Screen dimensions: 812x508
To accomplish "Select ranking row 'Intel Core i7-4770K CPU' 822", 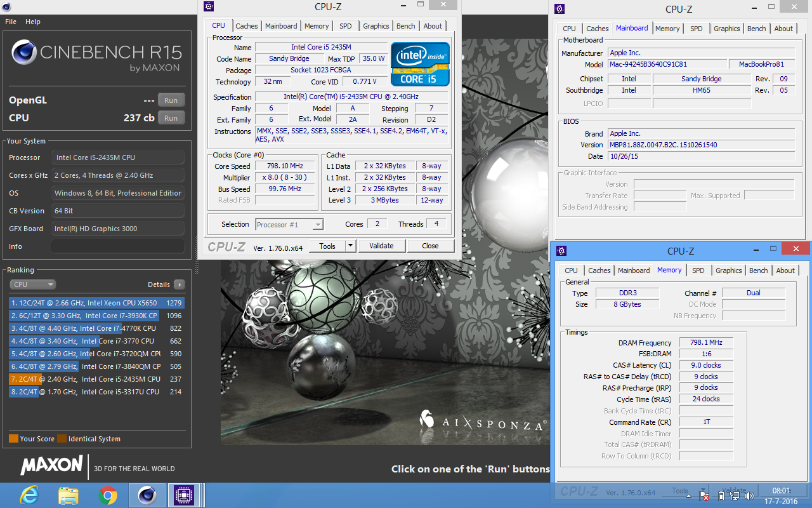I will (x=96, y=328).
